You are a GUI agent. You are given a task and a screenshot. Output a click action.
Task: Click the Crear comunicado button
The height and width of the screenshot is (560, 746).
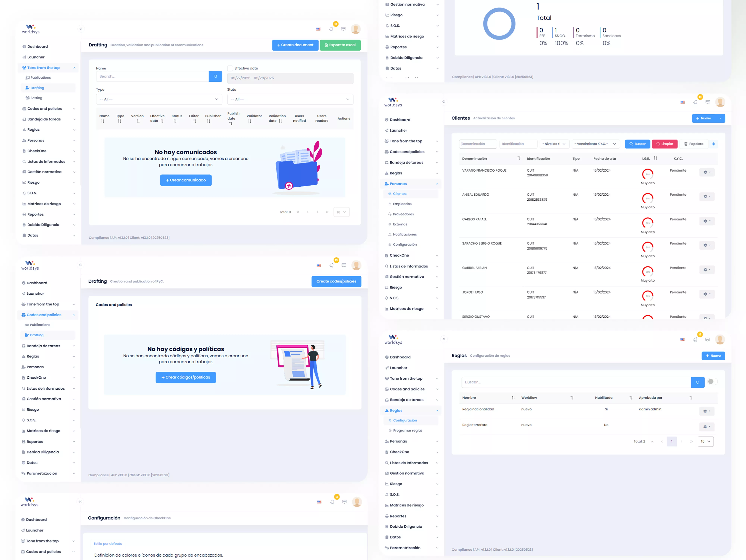click(186, 180)
